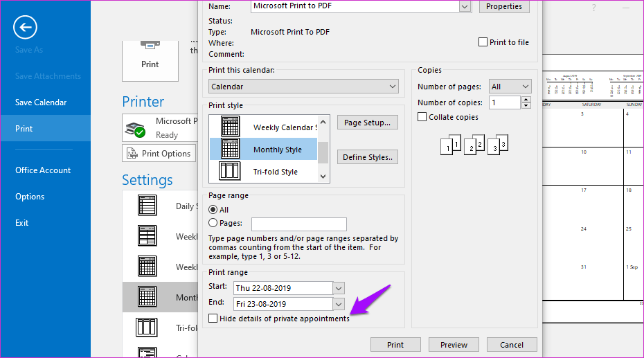This screenshot has height=358, width=644.
Task: Open the End date picker dropdown
Action: pyautogui.click(x=339, y=304)
